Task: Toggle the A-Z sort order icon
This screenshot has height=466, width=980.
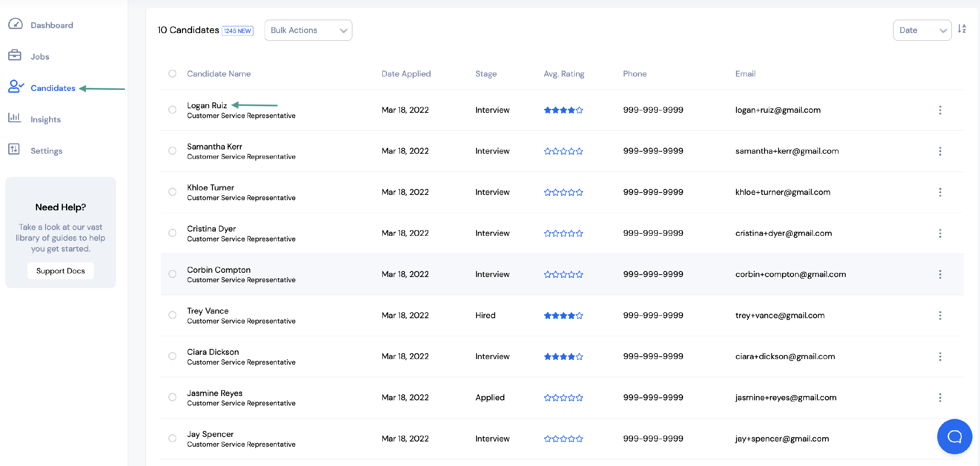Action: coord(961,28)
